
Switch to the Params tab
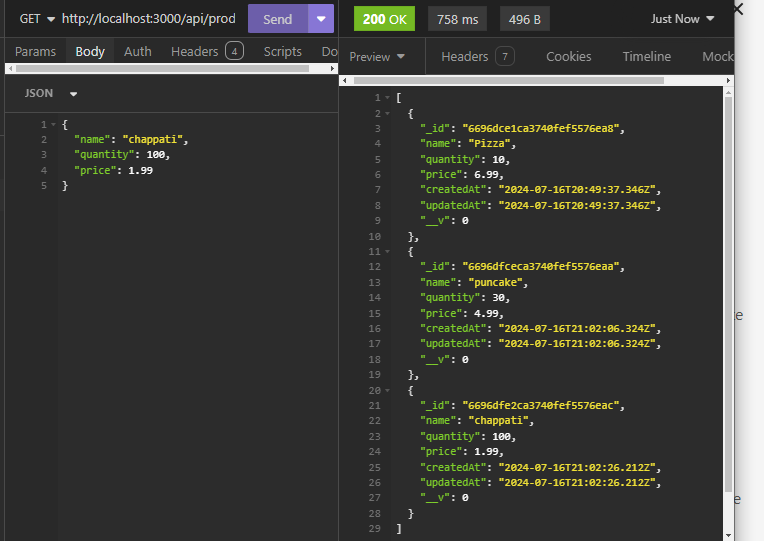35,51
